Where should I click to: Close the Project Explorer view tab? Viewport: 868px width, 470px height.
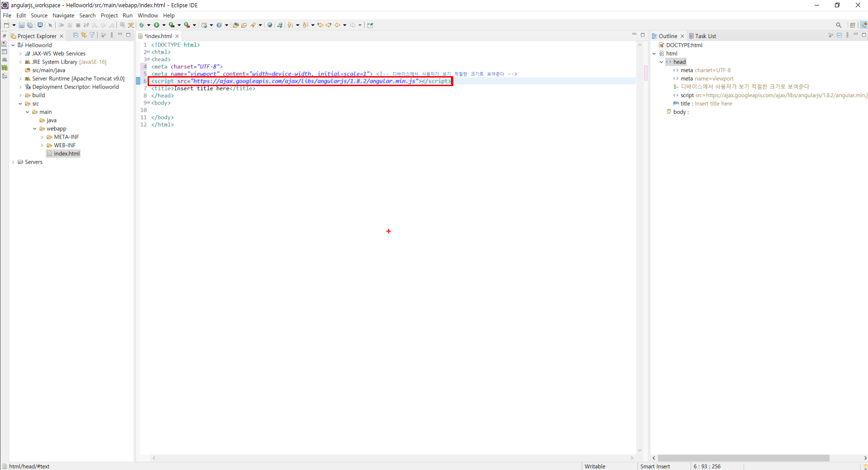(62, 36)
